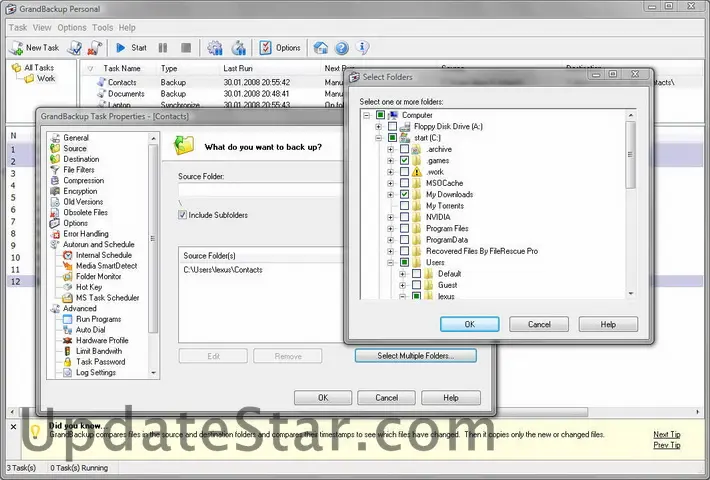Open the Compression settings page
Image resolution: width=710 pixels, height=480 pixels.
pyautogui.click(x=83, y=181)
